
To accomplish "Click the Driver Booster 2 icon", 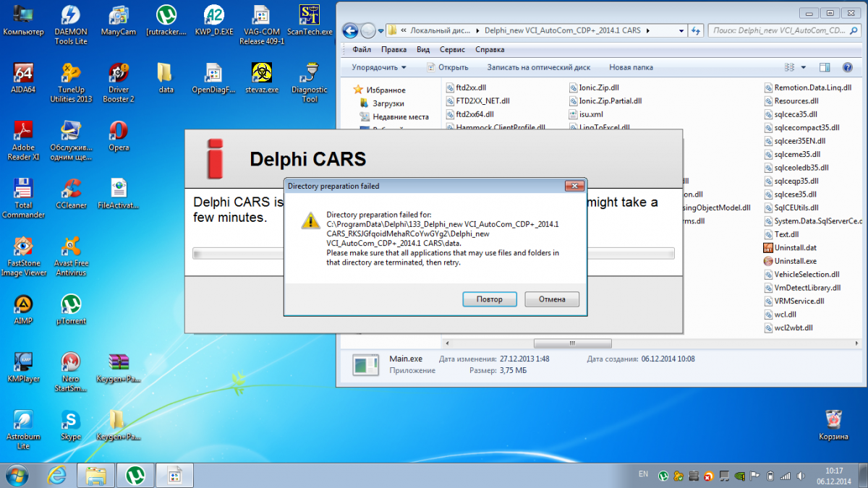I will tap(119, 82).
